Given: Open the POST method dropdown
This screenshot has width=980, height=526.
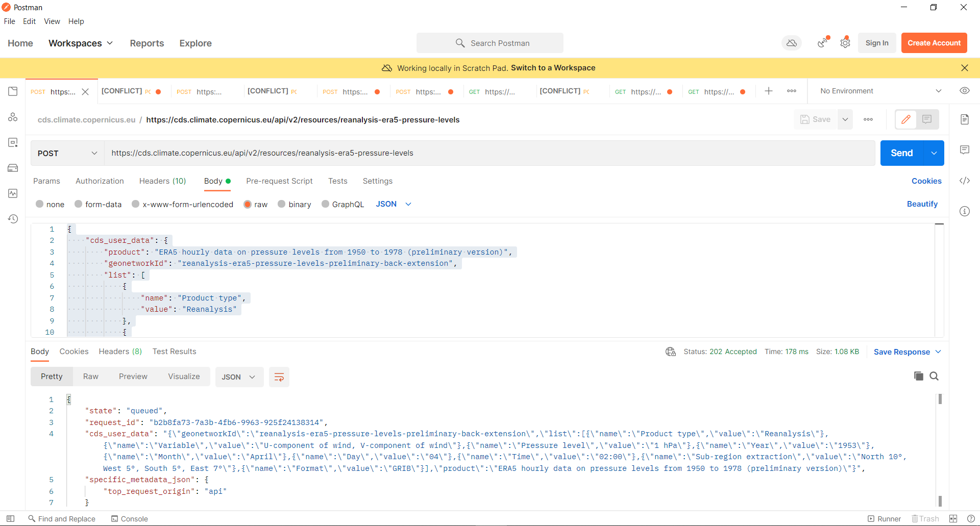Looking at the screenshot, I should pyautogui.click(x=67, y=153).
